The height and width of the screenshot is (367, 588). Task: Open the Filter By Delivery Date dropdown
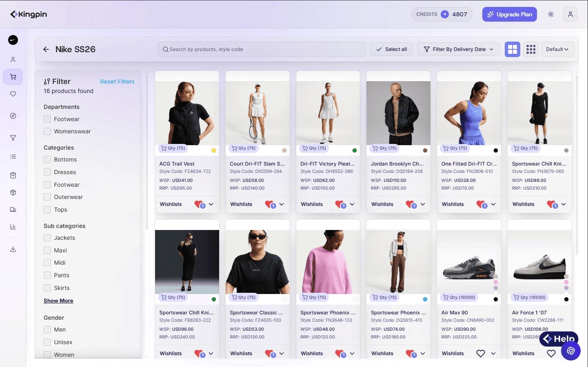(459, 49)
